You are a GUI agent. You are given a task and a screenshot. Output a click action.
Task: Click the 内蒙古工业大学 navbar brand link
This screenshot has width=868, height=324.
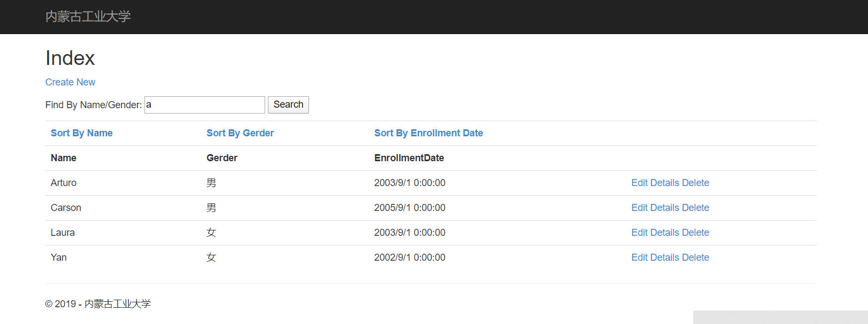88,17
